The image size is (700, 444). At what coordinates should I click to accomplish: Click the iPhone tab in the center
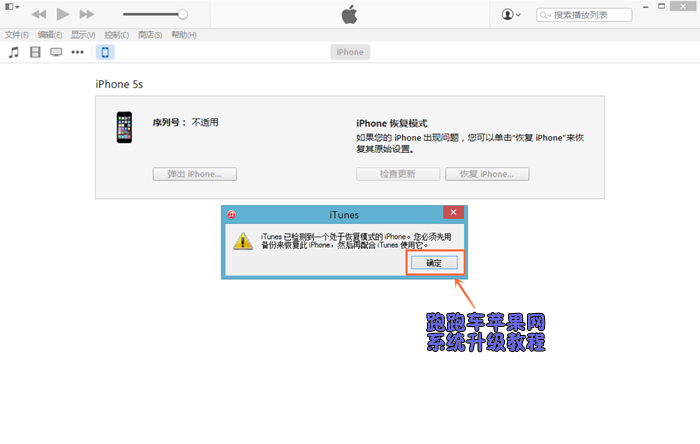(350, 52)
